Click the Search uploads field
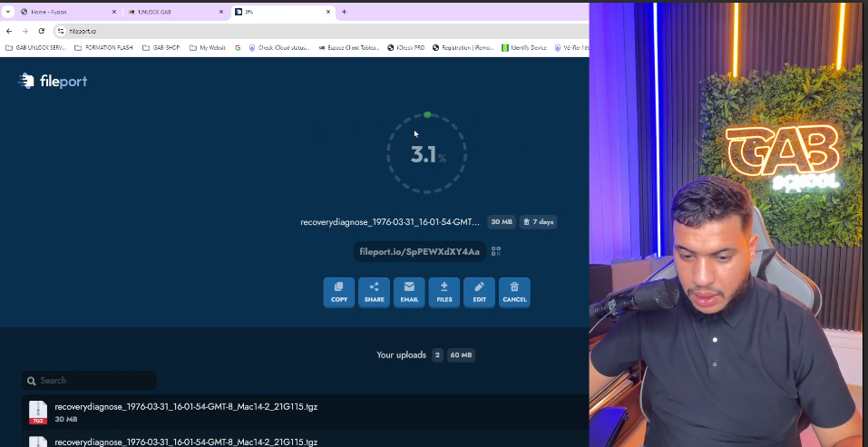This screenshot has width=868, height=447. coord(89,381)
